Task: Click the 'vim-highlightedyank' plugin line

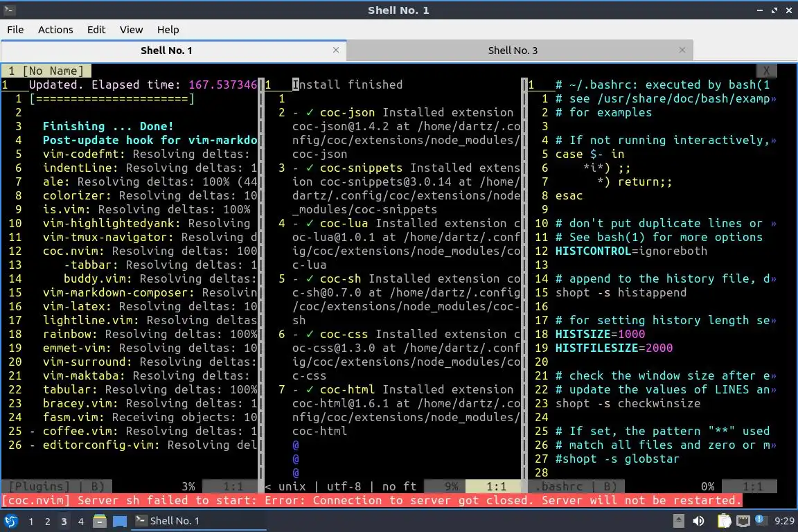Action: [x=146, y=223]
